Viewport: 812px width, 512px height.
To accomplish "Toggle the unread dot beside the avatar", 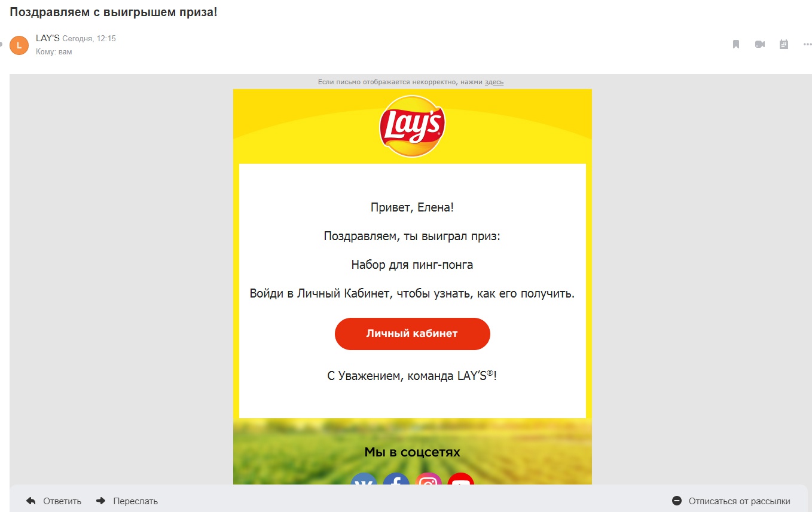I will point(1,44).
